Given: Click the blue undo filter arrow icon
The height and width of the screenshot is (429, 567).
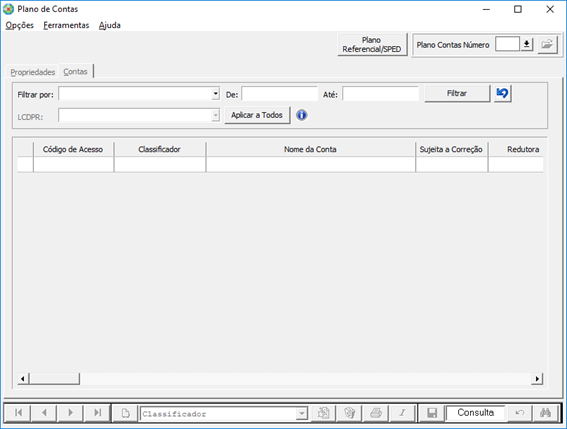Looking at the screenshot, I should tap(502, 94).
